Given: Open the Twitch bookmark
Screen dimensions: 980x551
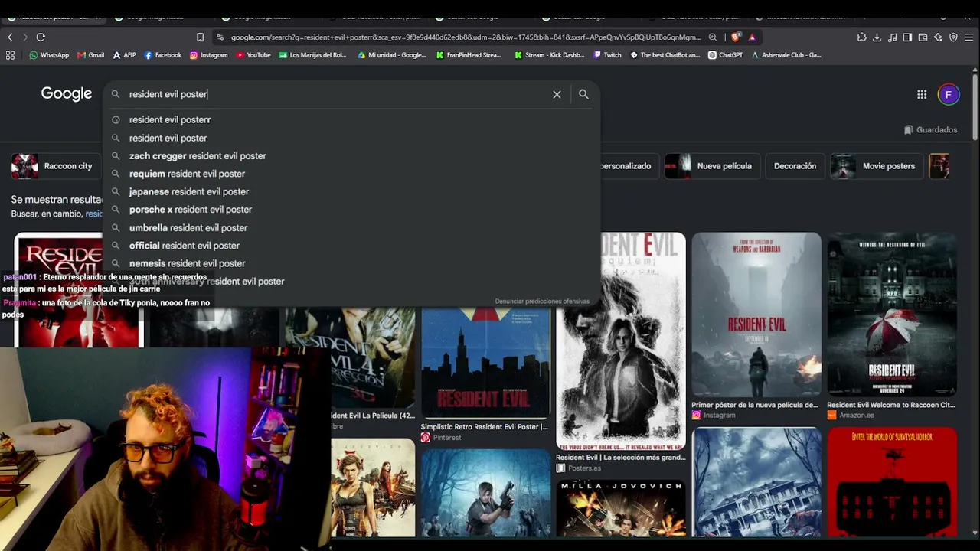Looking at the screenshot, I should [x=607, y=55].
